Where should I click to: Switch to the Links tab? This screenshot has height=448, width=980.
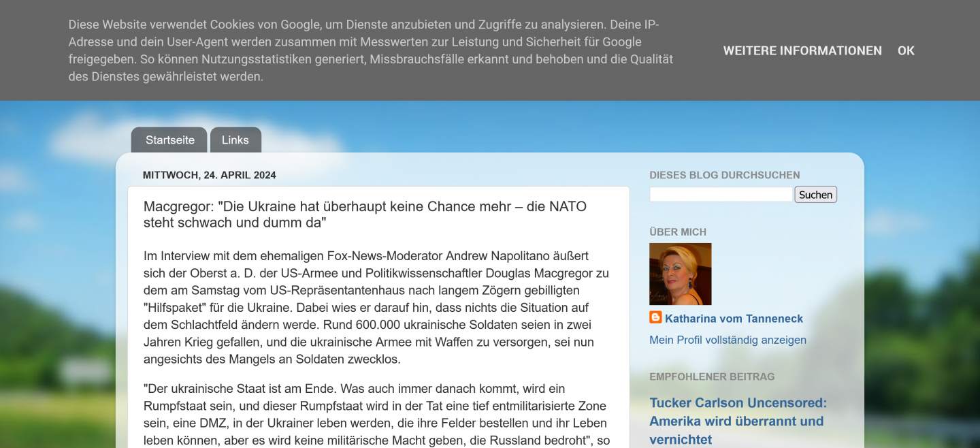(x=235, y=140)
